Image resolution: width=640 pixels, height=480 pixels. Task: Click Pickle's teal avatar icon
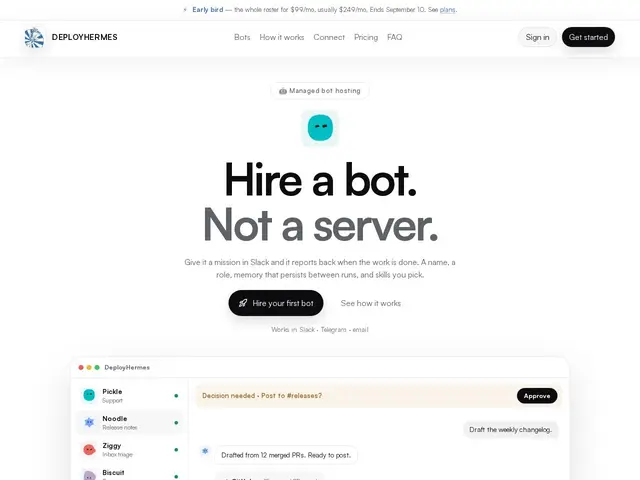pyautogui.click(x=89, y=395)
